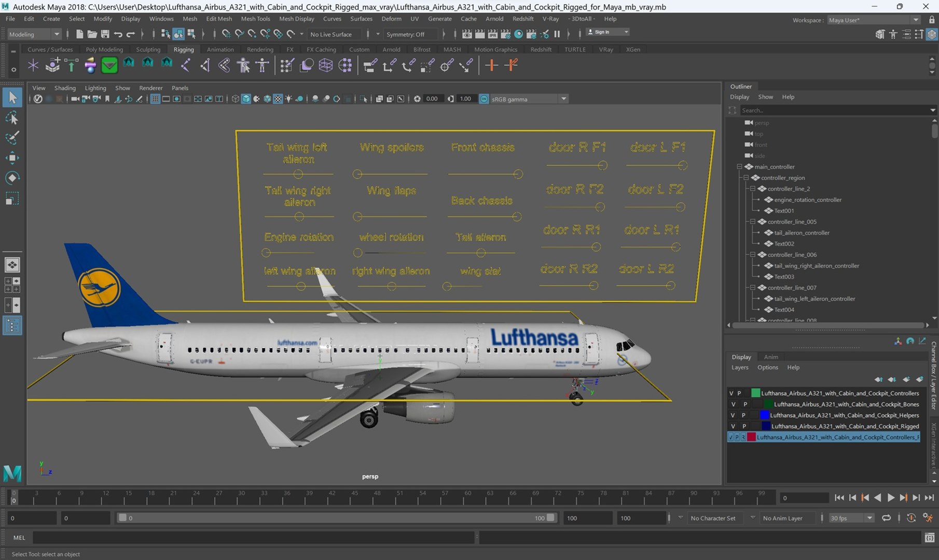Toggle visibility of Cockpit_Controllers layer
The width and height of the screenshot is (939, 560).
[731, 394]
